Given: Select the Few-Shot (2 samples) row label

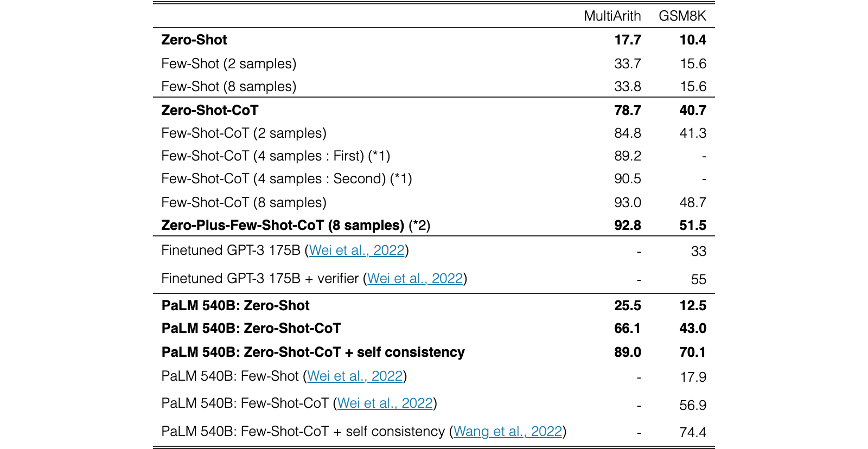Looking at the screenshot, I should [229, 64].
